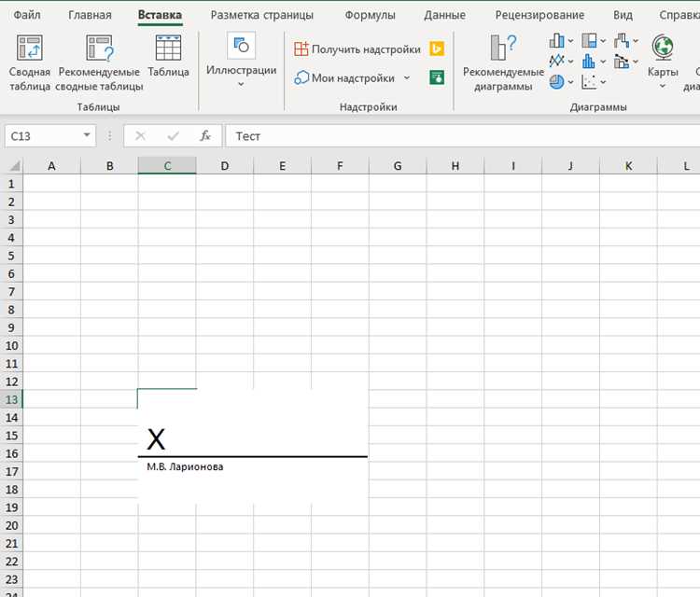
Task: Click the Select All corner triangle
Action: (x=14, y=166)
